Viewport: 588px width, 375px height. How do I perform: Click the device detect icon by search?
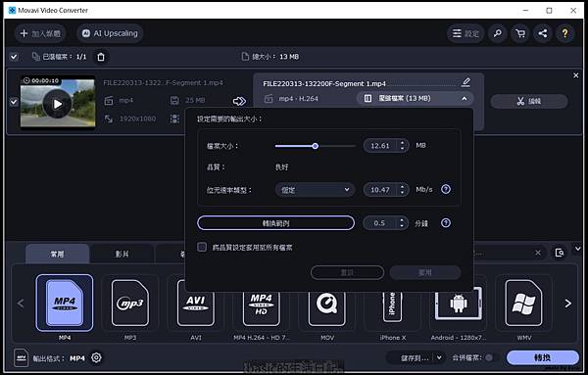point(560,253)
